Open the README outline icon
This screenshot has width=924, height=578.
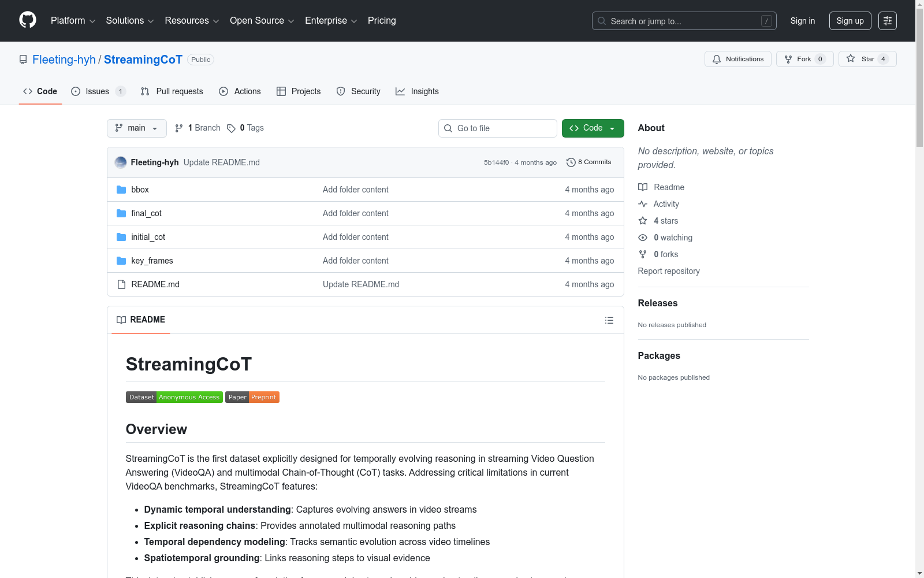(609, 320)
